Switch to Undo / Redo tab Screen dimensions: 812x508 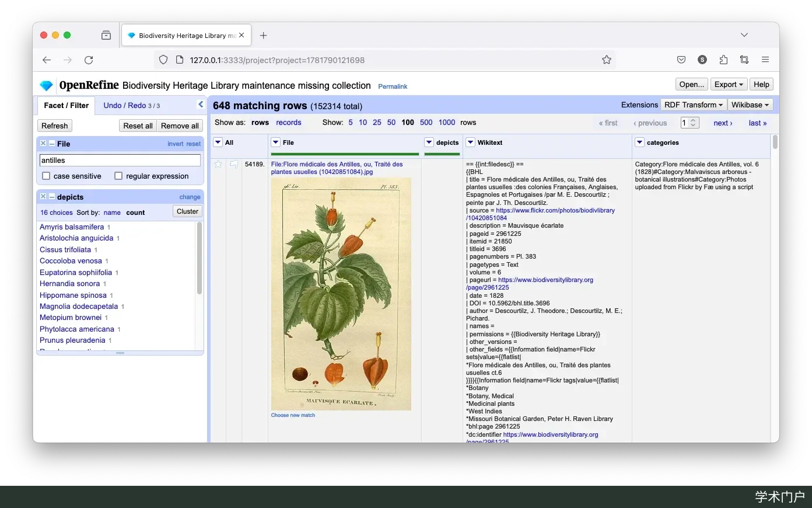tap(132, 106)
